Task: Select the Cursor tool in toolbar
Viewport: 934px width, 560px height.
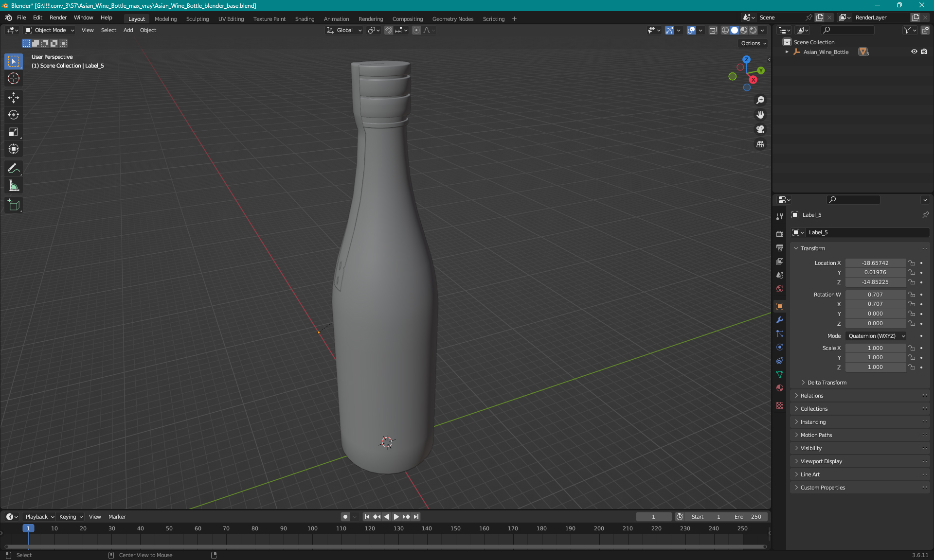Action: [14, 78]
